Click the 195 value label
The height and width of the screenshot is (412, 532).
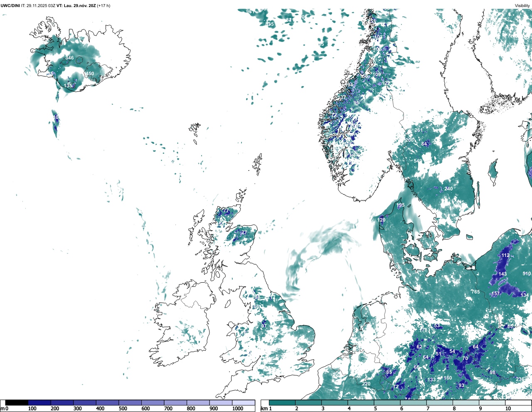pos(400,205)
